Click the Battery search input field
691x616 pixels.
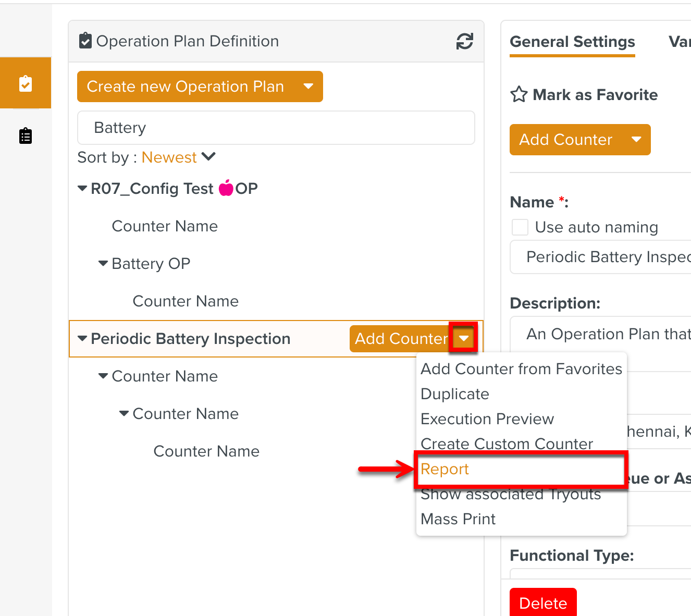[x=276, y=128]
